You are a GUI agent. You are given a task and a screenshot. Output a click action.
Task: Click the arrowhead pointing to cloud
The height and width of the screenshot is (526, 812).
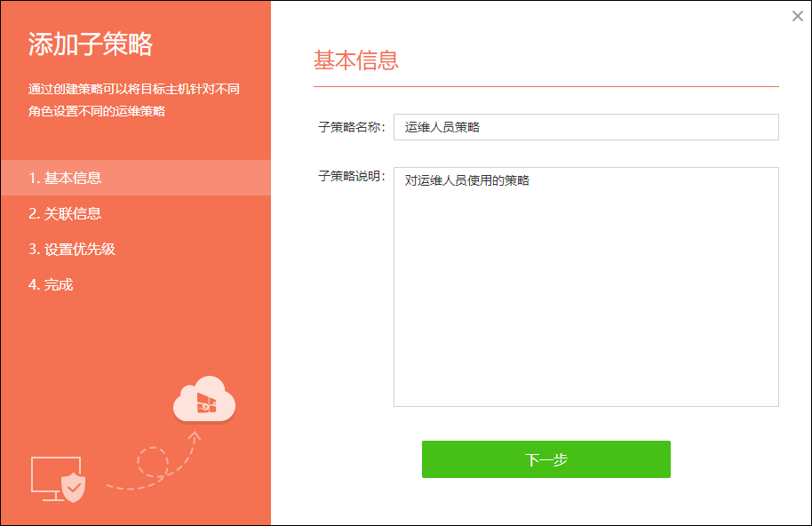pyautogui.click(x=195, y=437)
